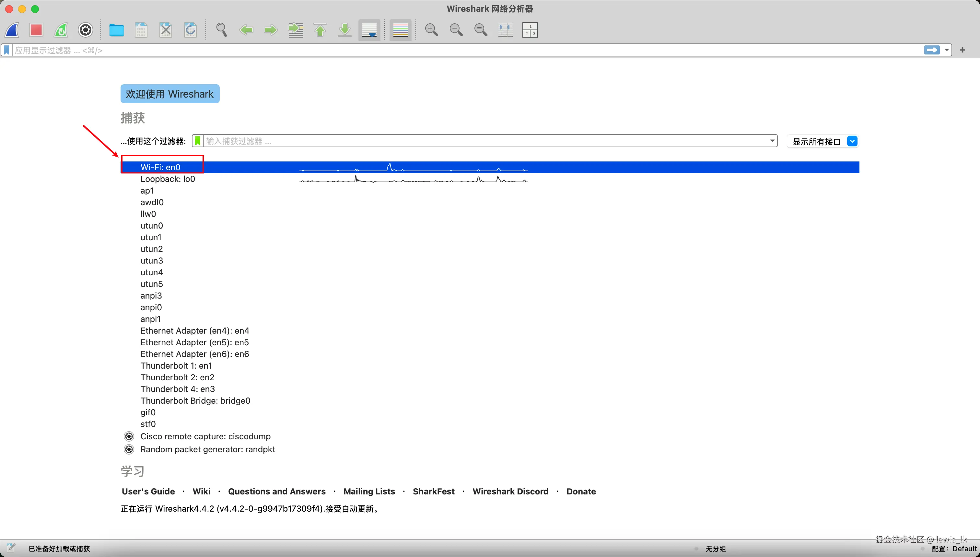Toggle auto-scroll during live capture
The width and height of the screenshot is (980, 557).
[369, 30]
